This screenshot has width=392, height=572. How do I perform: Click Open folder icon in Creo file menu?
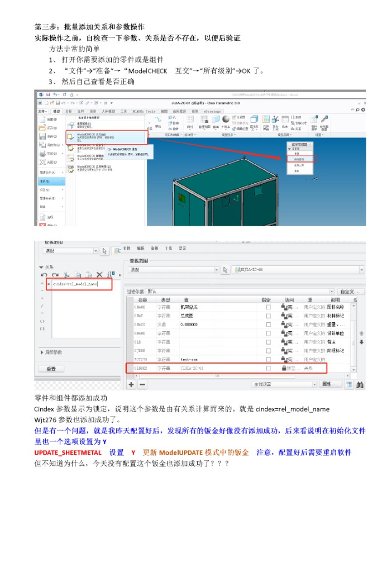pos(42,128)
